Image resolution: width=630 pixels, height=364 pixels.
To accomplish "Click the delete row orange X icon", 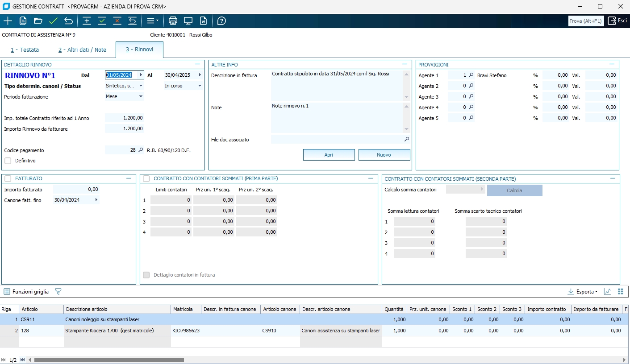I will click(x=117, y=21).
